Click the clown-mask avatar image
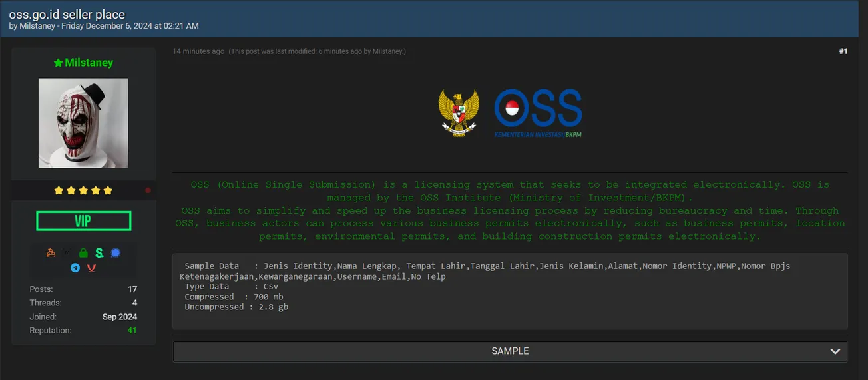The image size is (868, 380). click(83, 123)
